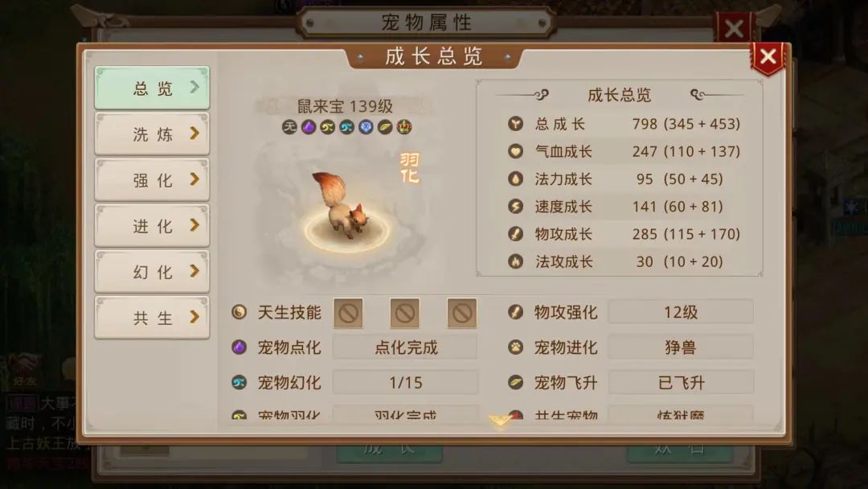Click the 宠物进化 paw icon
This screenshot has height=489, width=868.
(515, 347)
